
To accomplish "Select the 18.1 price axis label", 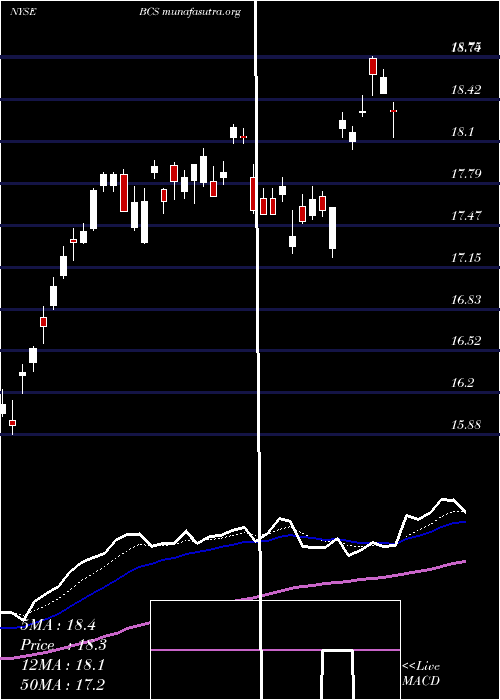I will click(x=462, y=132).
